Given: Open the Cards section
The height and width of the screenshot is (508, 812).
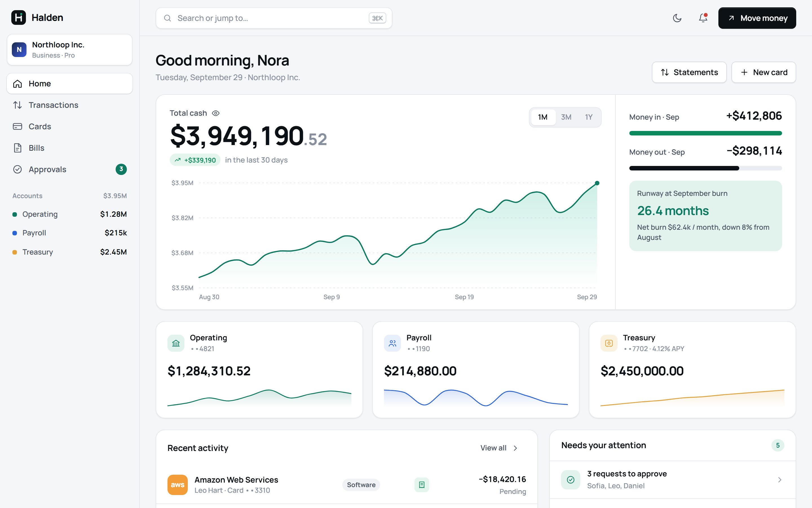Looking at the screenshot, I should pyautogui.click(x=69, y=127).
